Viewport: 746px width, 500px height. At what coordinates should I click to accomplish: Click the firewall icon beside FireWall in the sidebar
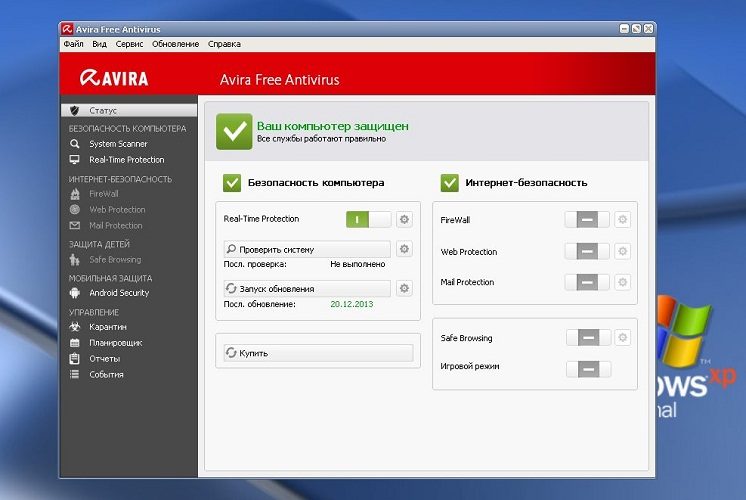pyautogui.click(x=75, y=194)
